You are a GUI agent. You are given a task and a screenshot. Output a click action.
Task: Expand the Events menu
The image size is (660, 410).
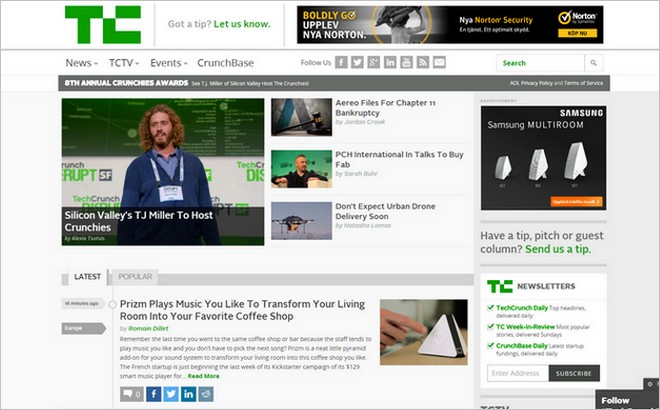tap(169, 63)
